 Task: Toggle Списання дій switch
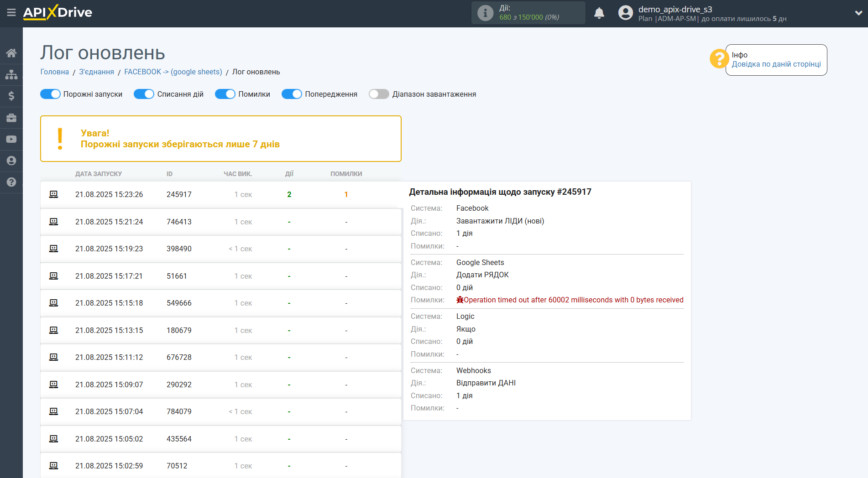click(144, 94)
